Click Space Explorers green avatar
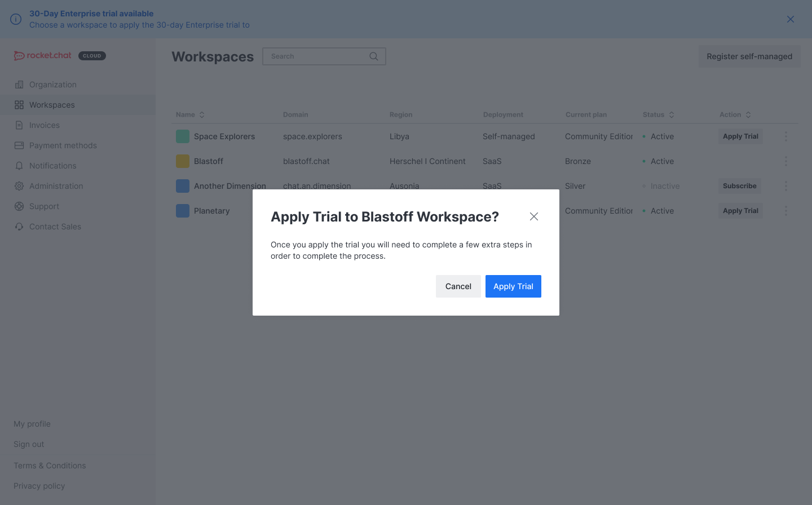 (x=183, y=136)
